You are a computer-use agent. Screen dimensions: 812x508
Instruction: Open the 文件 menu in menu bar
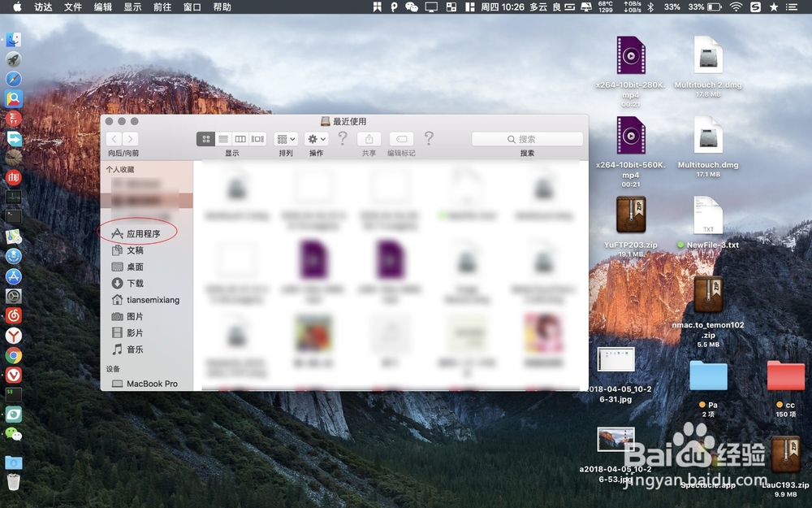(72, 8)
